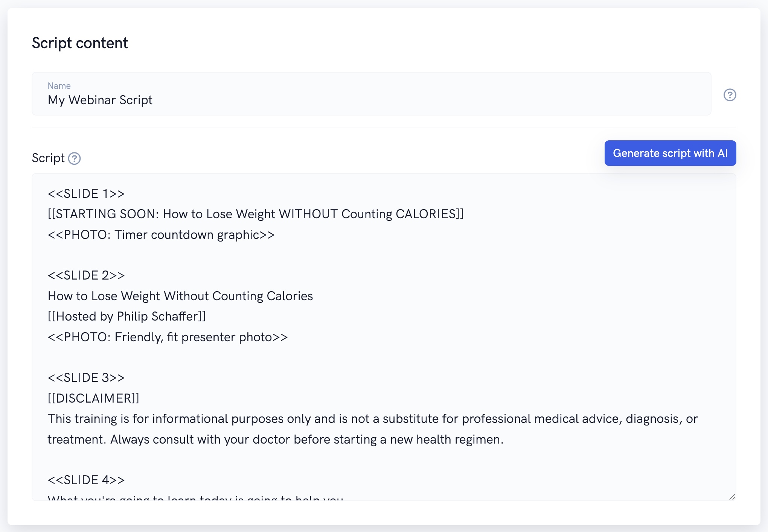Click the Name label above the input
Image resolution: width=768 pixels, height=532 pixels.
click(x=59, y=86)
